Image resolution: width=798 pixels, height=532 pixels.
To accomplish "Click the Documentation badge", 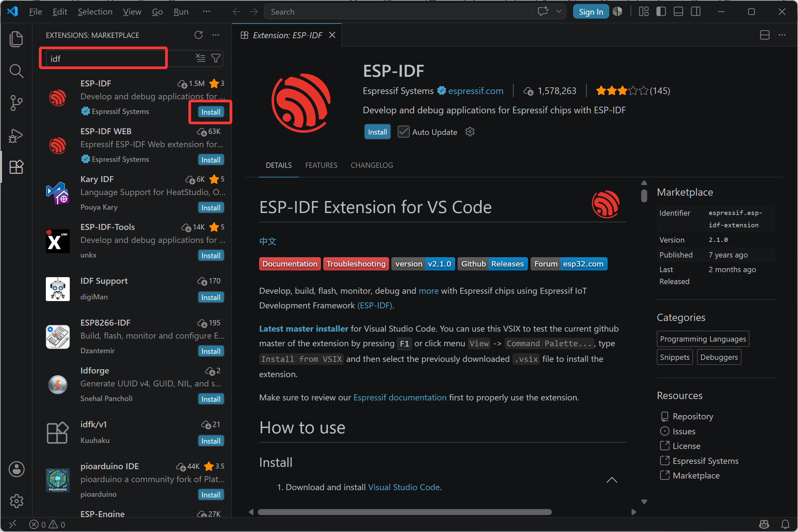I will (x=290, y=264).
